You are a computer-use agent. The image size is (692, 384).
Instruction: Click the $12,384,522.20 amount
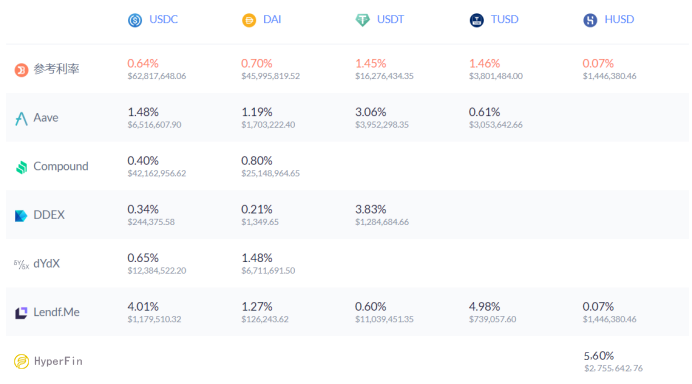157,271
